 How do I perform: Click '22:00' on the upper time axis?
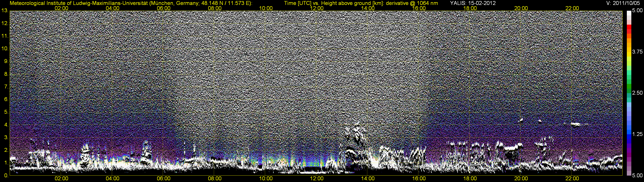tap(572, 8)
